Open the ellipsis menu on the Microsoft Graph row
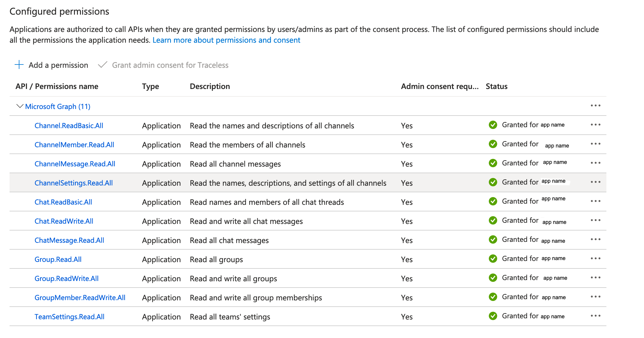This screenshot has height=338, width=644. pos(595,106)
